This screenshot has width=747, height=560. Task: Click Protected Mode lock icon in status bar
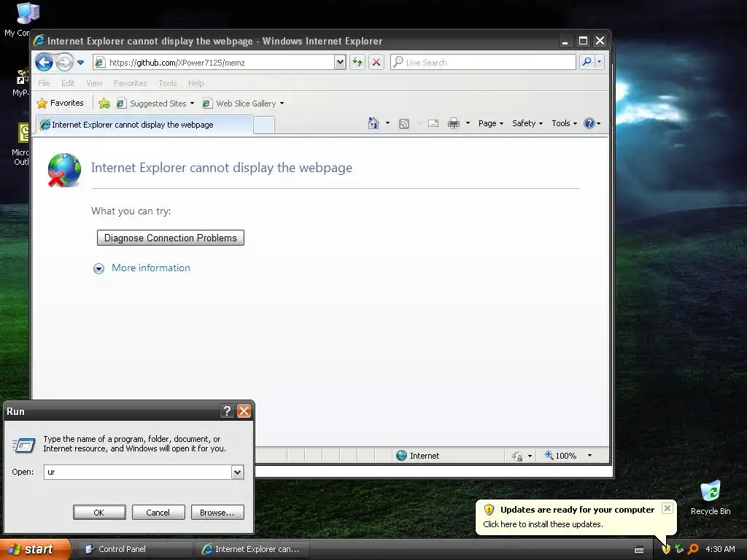(x=517, y=456)
